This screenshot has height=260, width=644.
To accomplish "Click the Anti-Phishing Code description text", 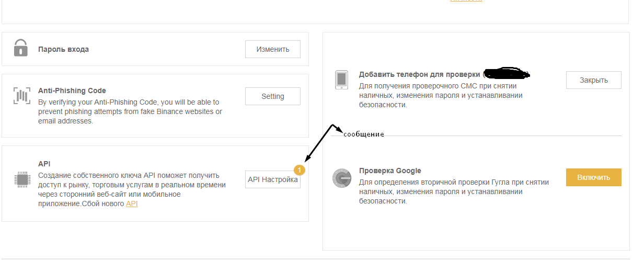I will [130, 111].
